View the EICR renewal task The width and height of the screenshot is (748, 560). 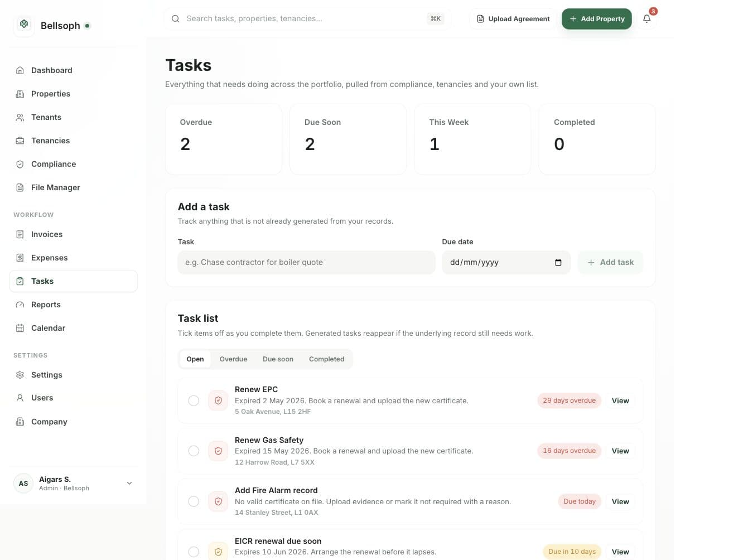(620, 552)
